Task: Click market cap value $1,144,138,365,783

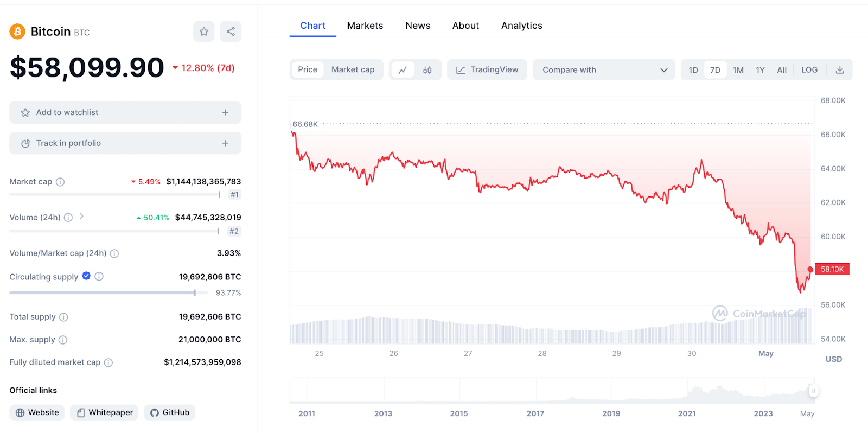Action: click(x=203, y=182)
